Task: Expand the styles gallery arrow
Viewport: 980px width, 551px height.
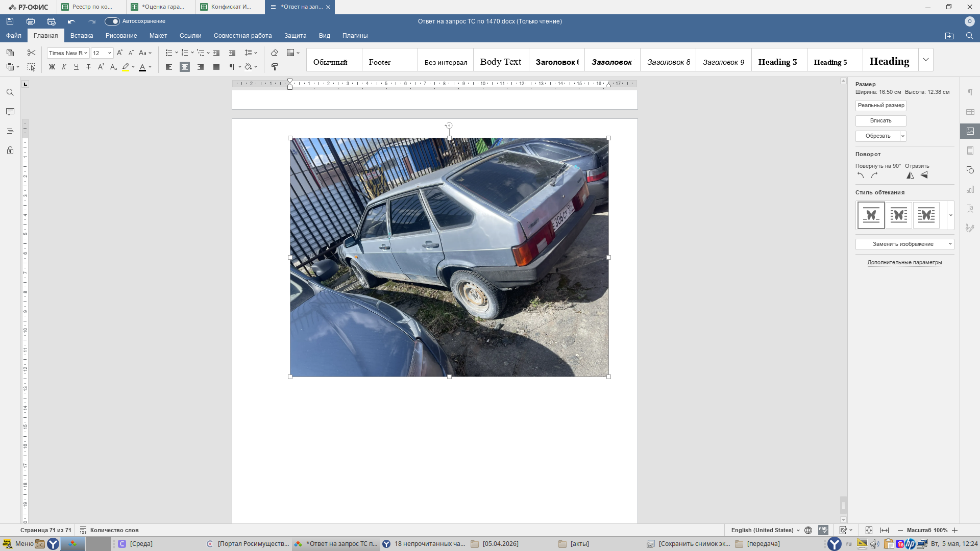Action: pos(926,60)
